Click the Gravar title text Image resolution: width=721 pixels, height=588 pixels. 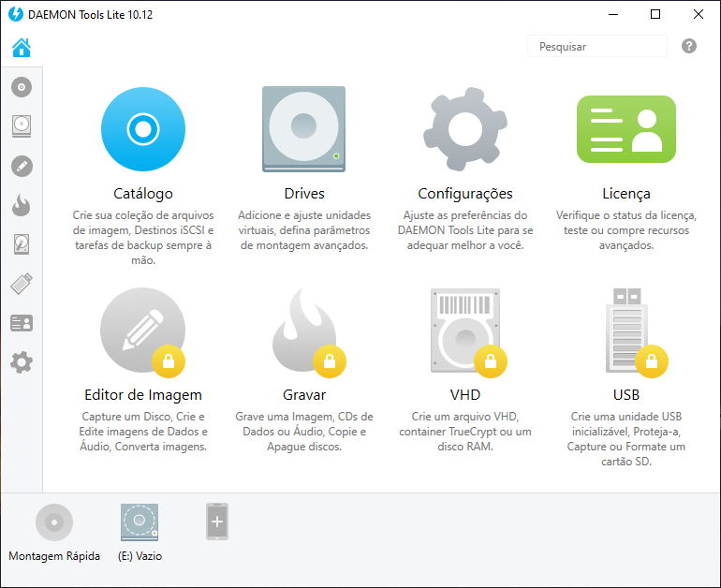(x=304, y=395)
